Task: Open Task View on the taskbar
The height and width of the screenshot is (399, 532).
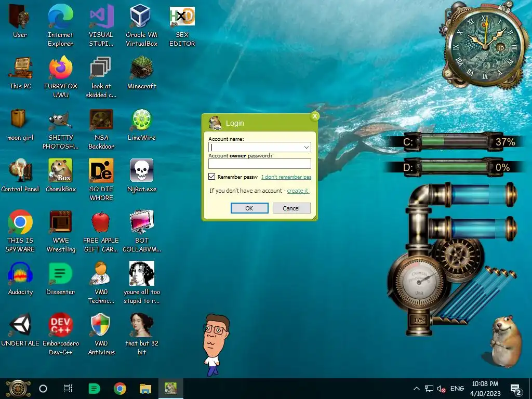Action: (68, 389)
